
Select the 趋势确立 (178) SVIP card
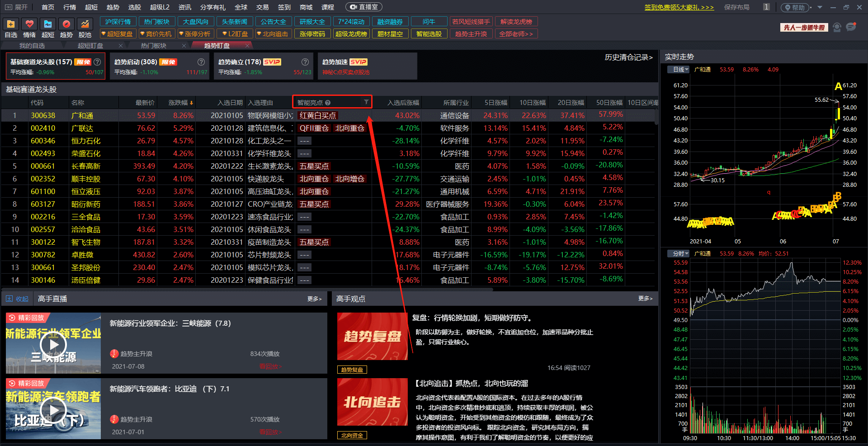[x=264, y=66]
